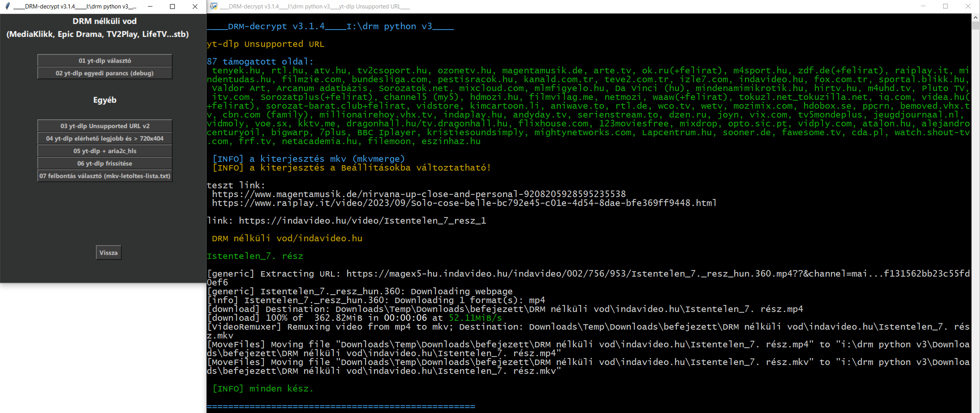
Task: Click the '[download] Destination' console line
Action: point(505,309)
